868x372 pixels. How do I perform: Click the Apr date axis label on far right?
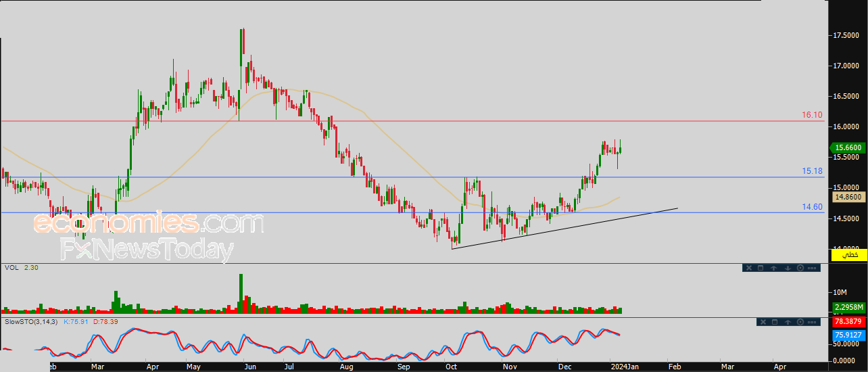[x=779, y=366]
